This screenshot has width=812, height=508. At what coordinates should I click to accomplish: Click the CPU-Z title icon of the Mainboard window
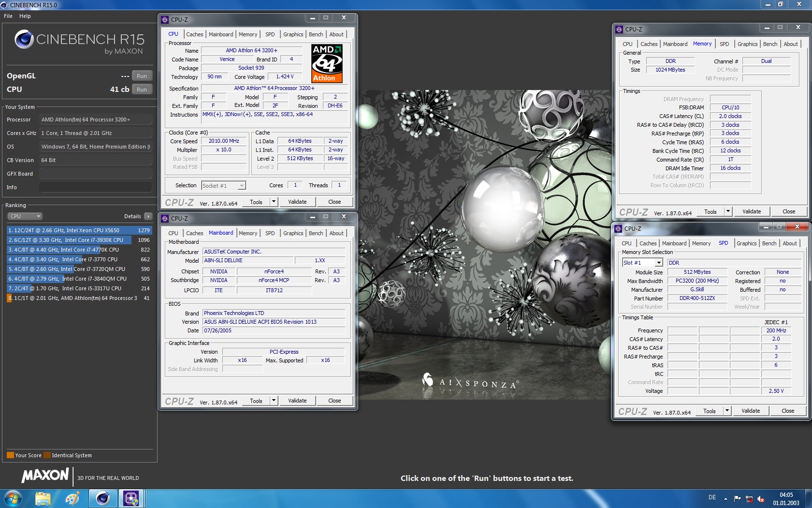coord(165,218)
